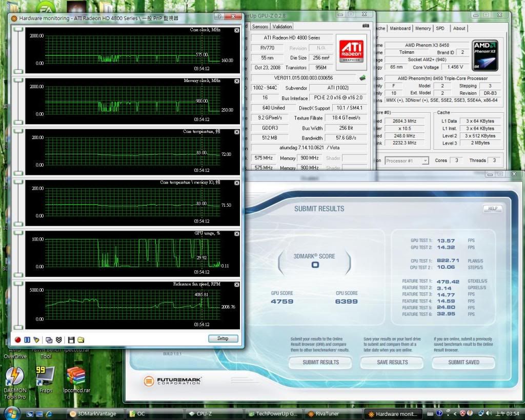Click the taskbar clock showing 03:54
The height and width of the screenshot is (420, 525).
(x=507, y=414)
